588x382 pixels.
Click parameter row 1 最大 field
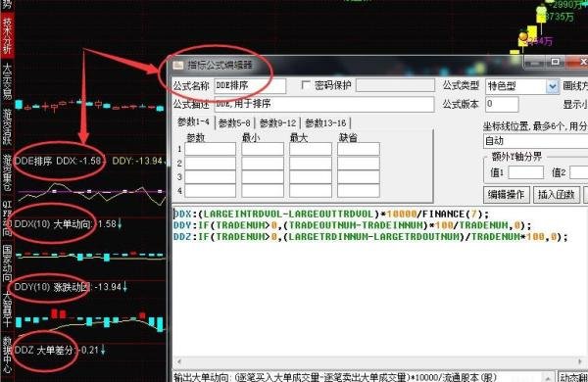pos(310,149)
